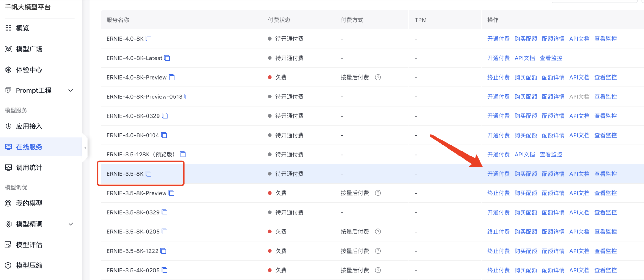The height and width of the screenshot is (280, 644).
Task: Copy the ERNIE-3.5-4K-0205 service name
Action: coord(164,270)
